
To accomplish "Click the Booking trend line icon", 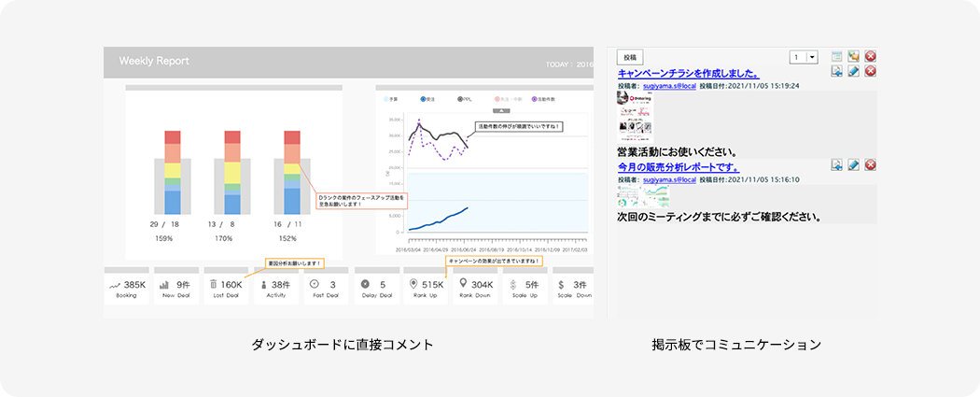I will [115, 284].
